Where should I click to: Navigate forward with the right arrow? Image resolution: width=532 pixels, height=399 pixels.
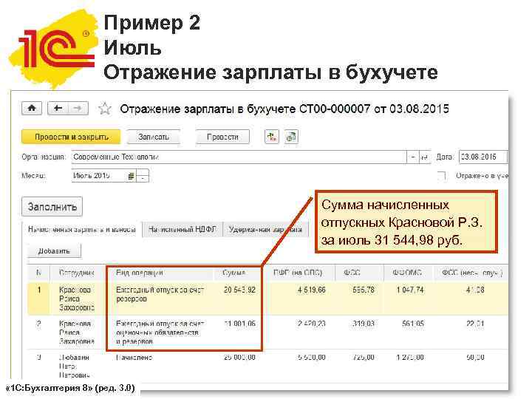click(78, 108)
